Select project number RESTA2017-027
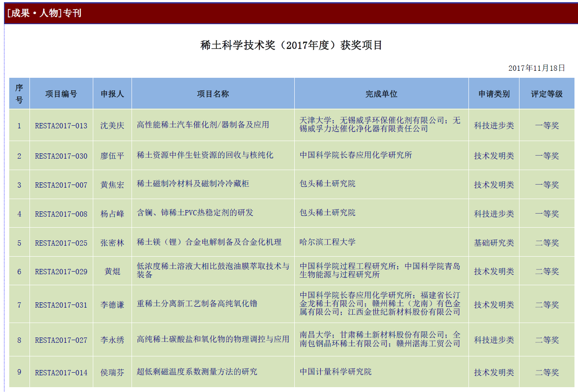 click(x=61, y=340)
